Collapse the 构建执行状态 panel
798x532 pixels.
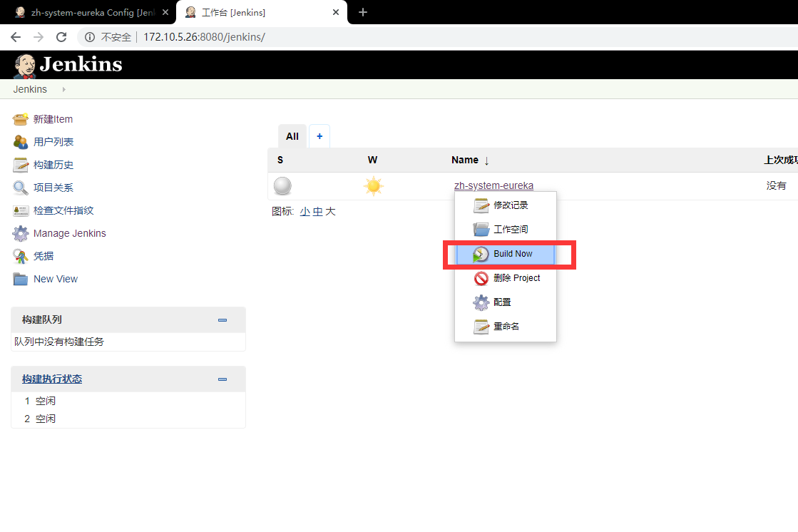[222, 379]
